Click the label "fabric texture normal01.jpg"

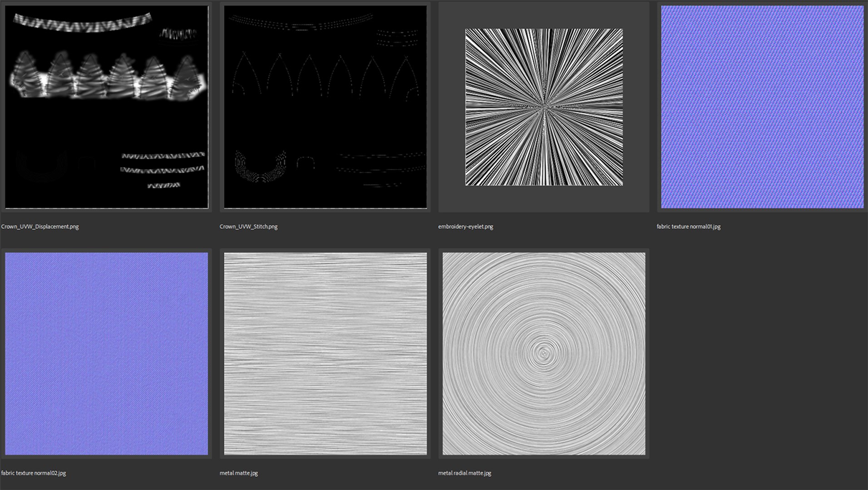click(688, 226)
